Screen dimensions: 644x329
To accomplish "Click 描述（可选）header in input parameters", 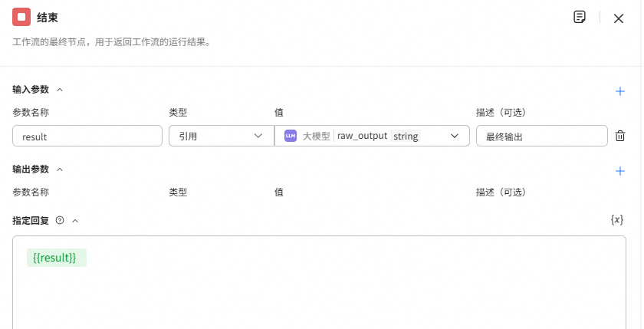I will pos(501,113).
